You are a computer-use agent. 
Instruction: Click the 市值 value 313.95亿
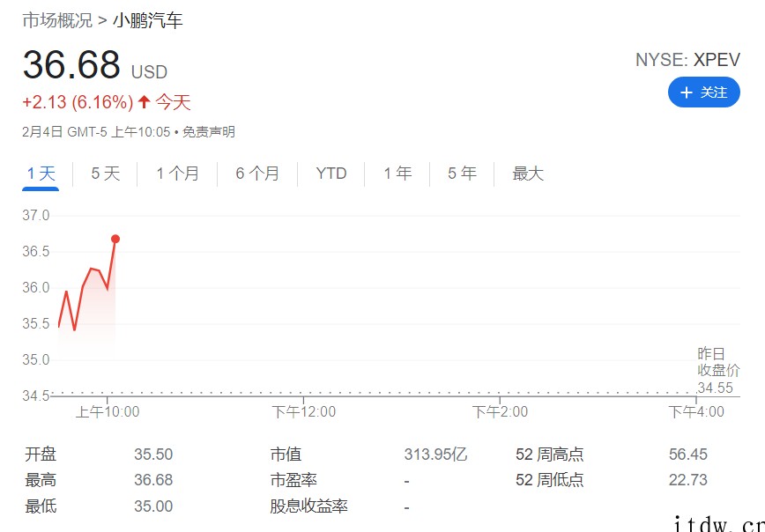(435, 454)
